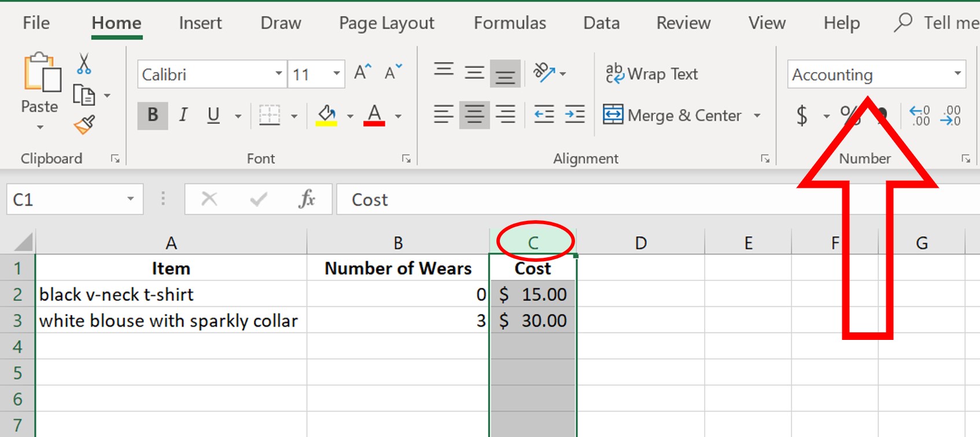Switch to the Draw tab
The height and width of the screenshot is (437, 980).
pos(281,23)
